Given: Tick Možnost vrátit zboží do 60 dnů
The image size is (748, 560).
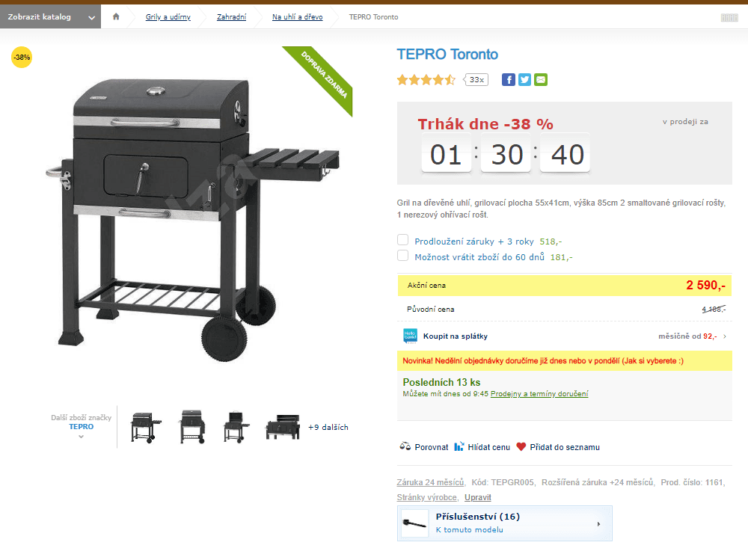Looking at the screenshot, I should coord(403,256).
